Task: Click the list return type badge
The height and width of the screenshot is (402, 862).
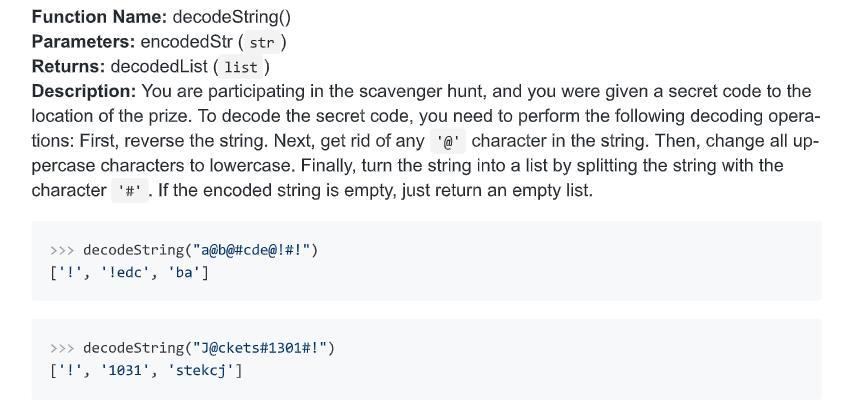Action: pyautogui.click(x=241, y=67)
